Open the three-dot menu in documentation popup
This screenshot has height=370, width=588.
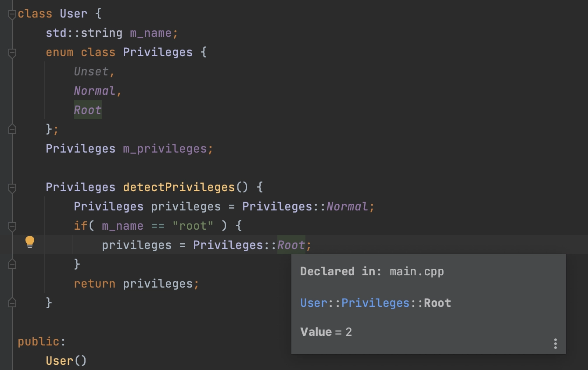tap(555, 344)
